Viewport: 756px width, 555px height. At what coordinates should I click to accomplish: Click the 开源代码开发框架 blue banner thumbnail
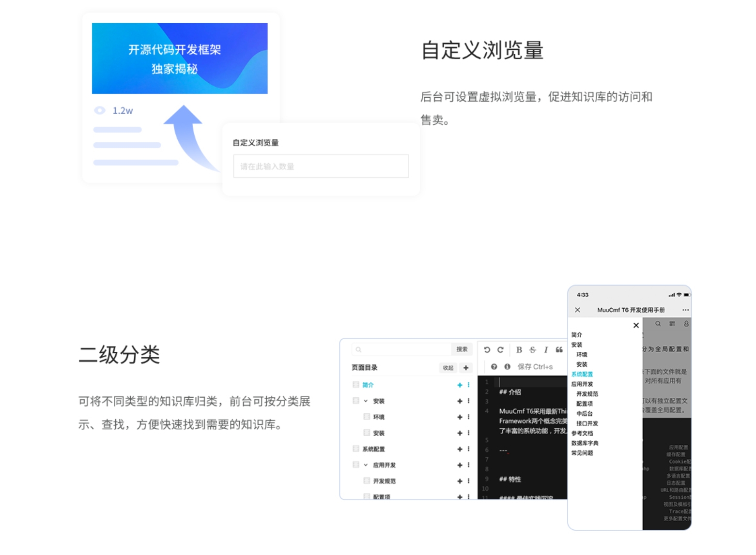tap(180, 58)
